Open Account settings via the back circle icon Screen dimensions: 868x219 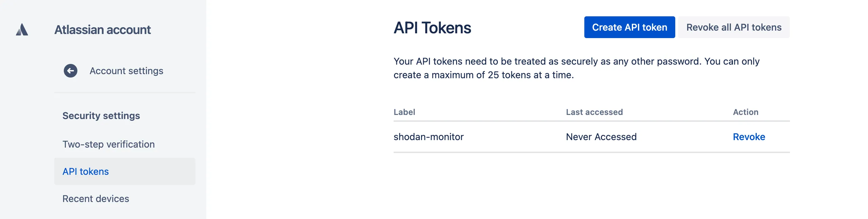[70, 71]
